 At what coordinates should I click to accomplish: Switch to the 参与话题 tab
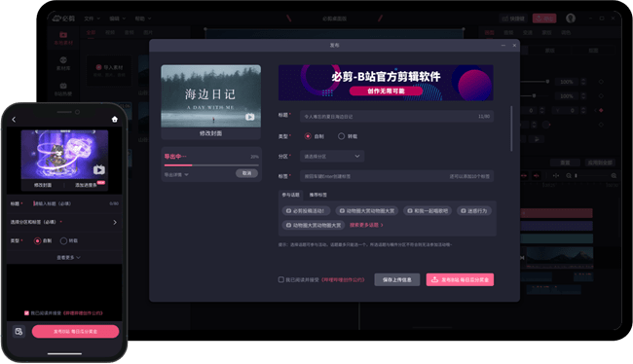pos(290,195)
